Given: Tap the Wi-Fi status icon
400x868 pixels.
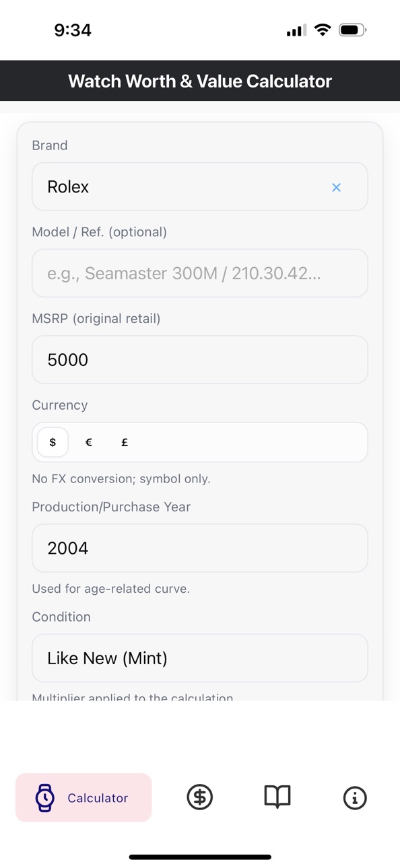Looking at the screenshot, I should click(323, 30).
